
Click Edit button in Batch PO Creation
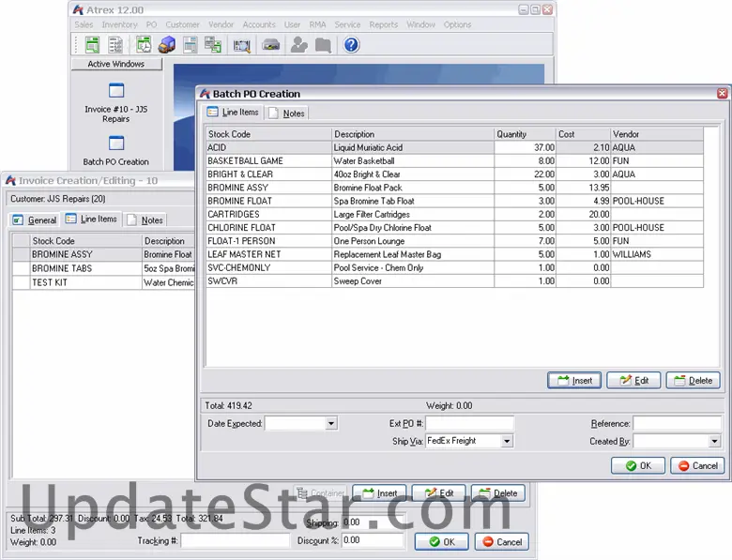coord(633,381)
